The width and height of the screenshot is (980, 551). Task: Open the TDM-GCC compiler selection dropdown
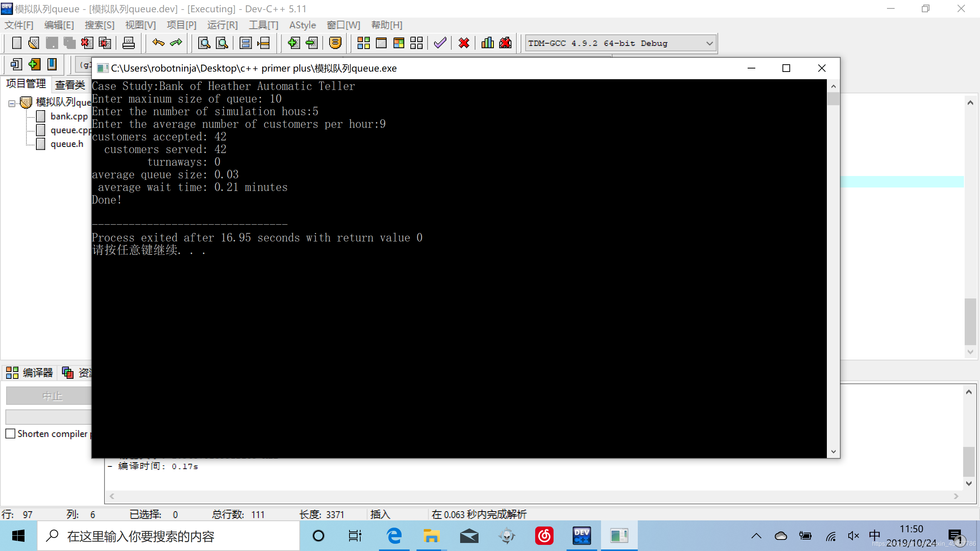tap(709, 43)
